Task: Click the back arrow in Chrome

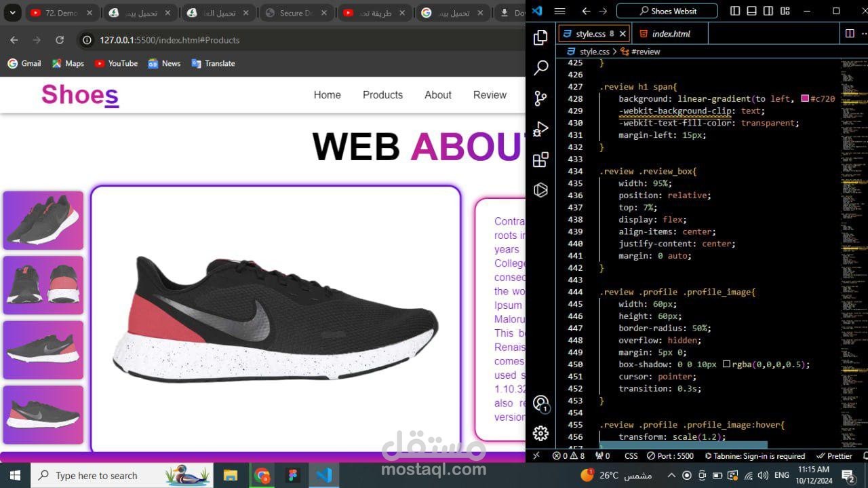Action: (x=14, y=40)
